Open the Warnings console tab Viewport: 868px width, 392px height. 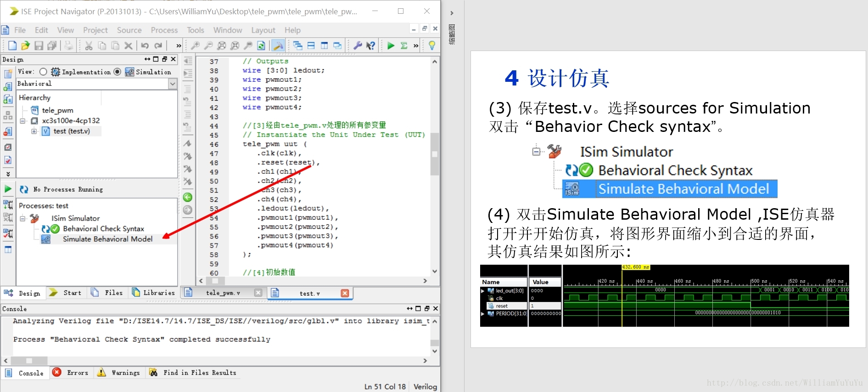point(119,373)
